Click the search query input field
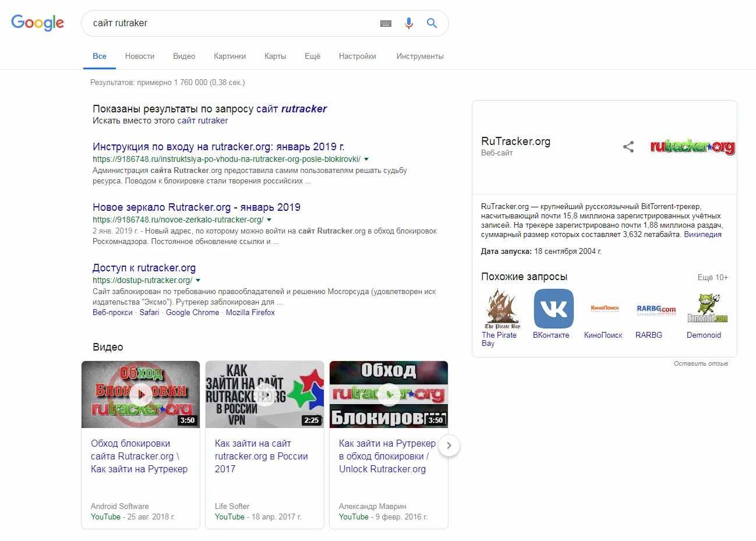The image size is (756, 541). (233, 23)
